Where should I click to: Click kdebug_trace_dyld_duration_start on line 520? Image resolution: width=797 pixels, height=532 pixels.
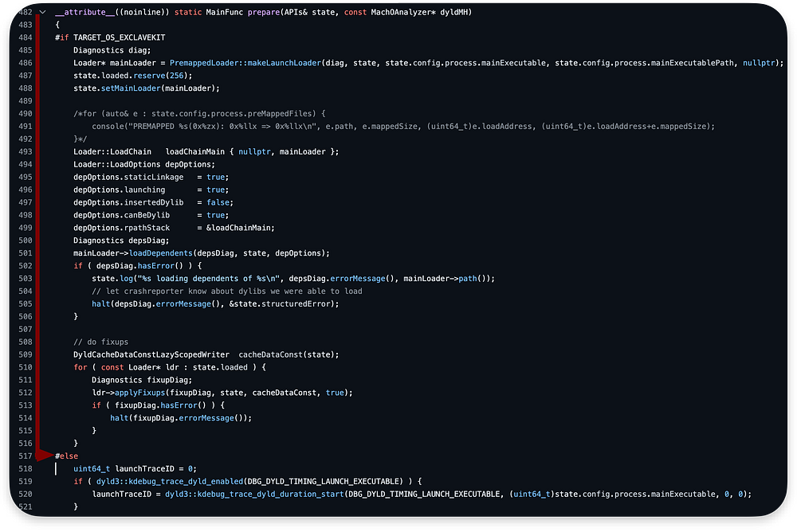click(x=254, y=495)
